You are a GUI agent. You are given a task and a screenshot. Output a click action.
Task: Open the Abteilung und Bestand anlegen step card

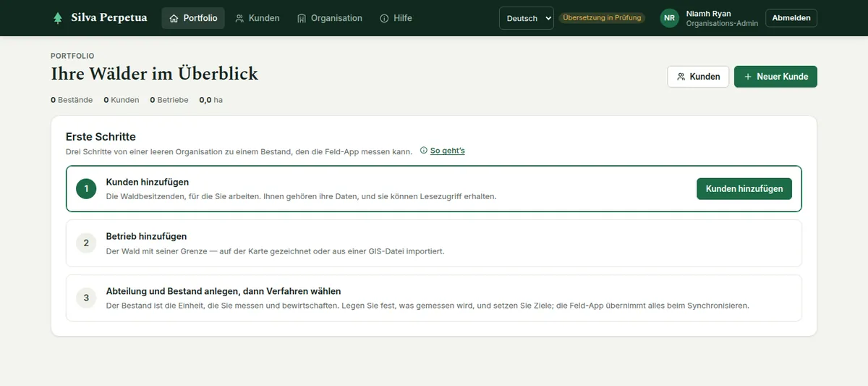434,298
